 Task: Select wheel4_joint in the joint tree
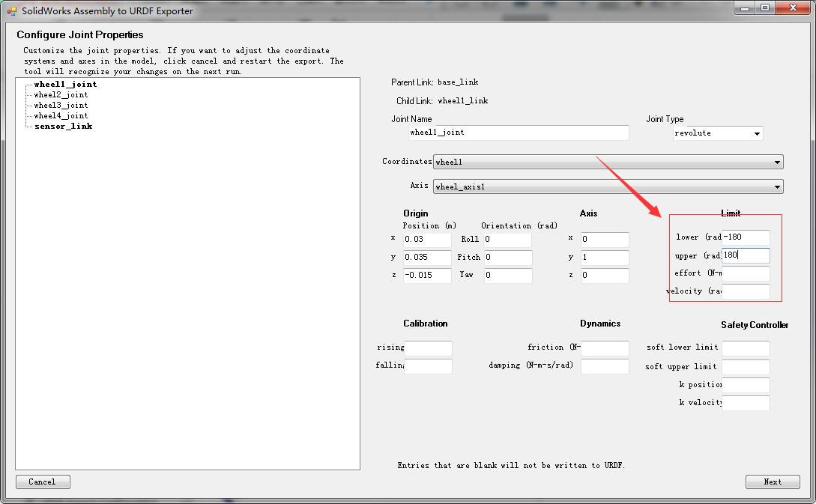click(x=61, y=115)
